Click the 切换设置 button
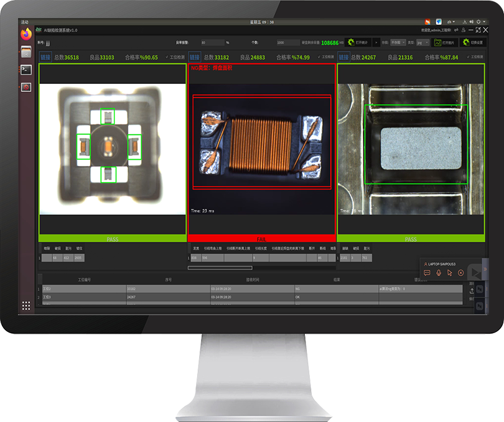This screenshot has width=504, height=422. pos(472,42)
